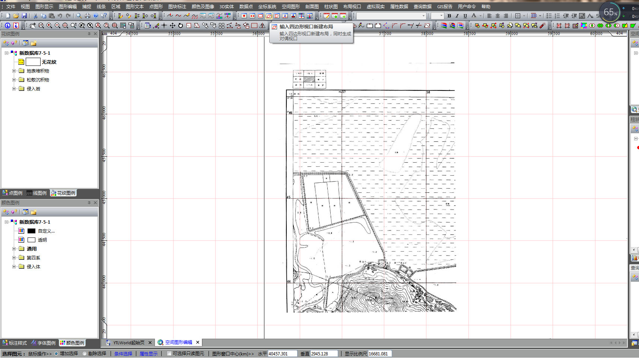This screenshot has width=639, height=364.
Task: Select the 无花纹 pattern swatch
Action: tap(33, 62)
